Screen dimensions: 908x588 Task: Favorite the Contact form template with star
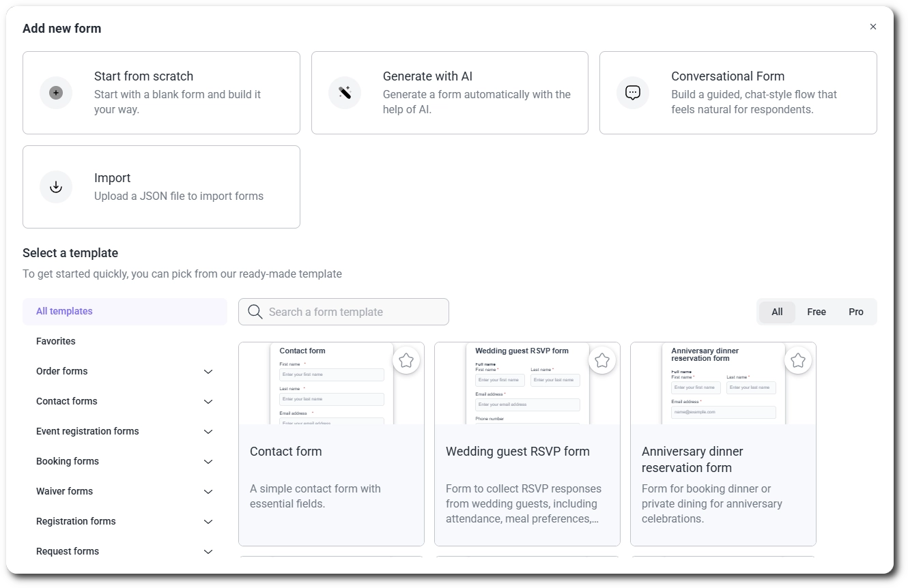pos(406,360)
